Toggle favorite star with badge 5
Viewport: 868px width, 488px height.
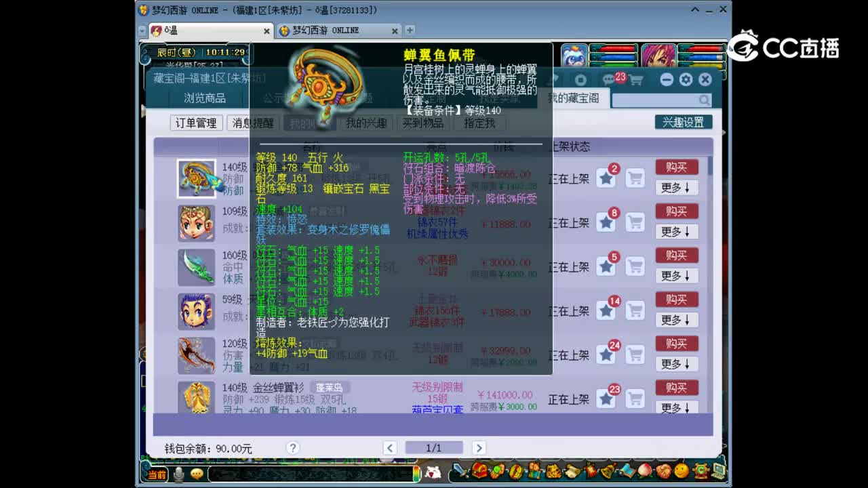tap(606, 266)
